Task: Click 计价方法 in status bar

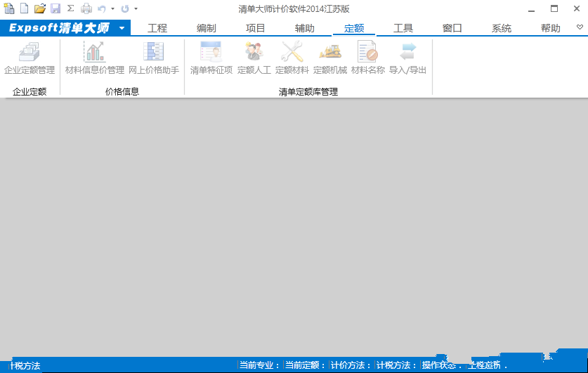Action: point(351,365)
